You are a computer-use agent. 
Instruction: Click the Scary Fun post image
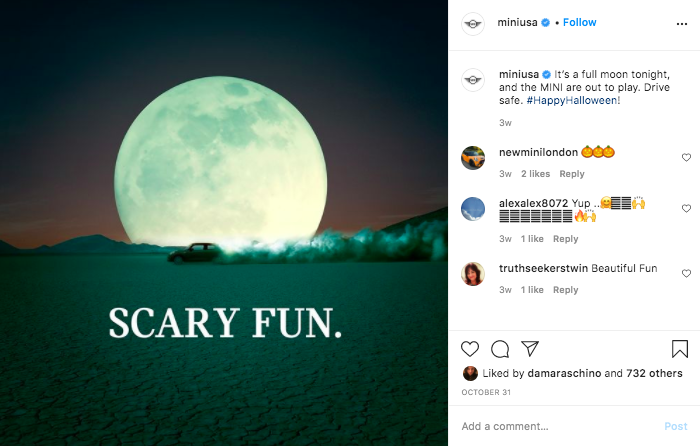pyautogui.click(x=224, y=223)
